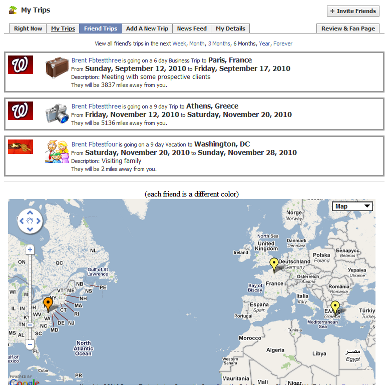Viewport: 385px width, 391px height.
Task: Click the map zoom out minus button
Action: (x=30, y=344)
